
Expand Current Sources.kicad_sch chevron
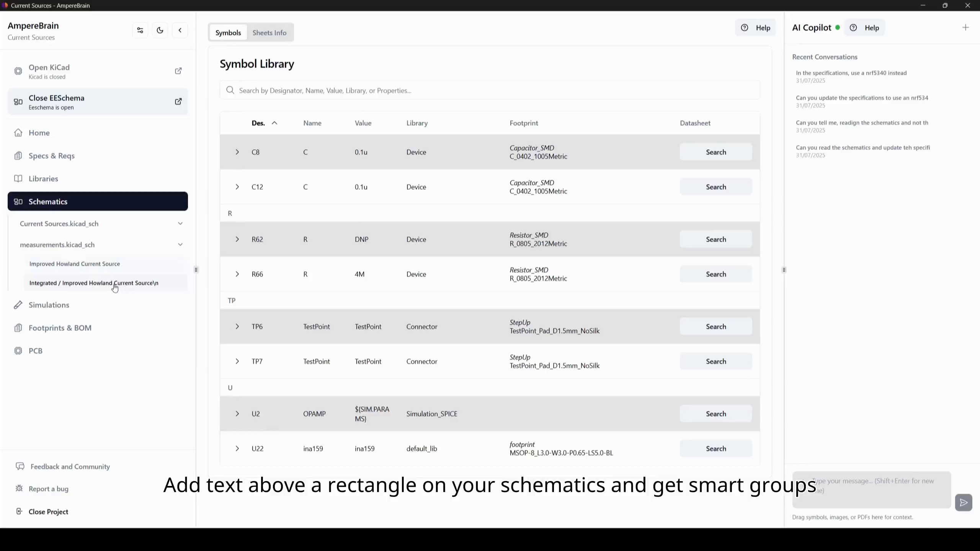pyautogui.click(x=180, y=223)
